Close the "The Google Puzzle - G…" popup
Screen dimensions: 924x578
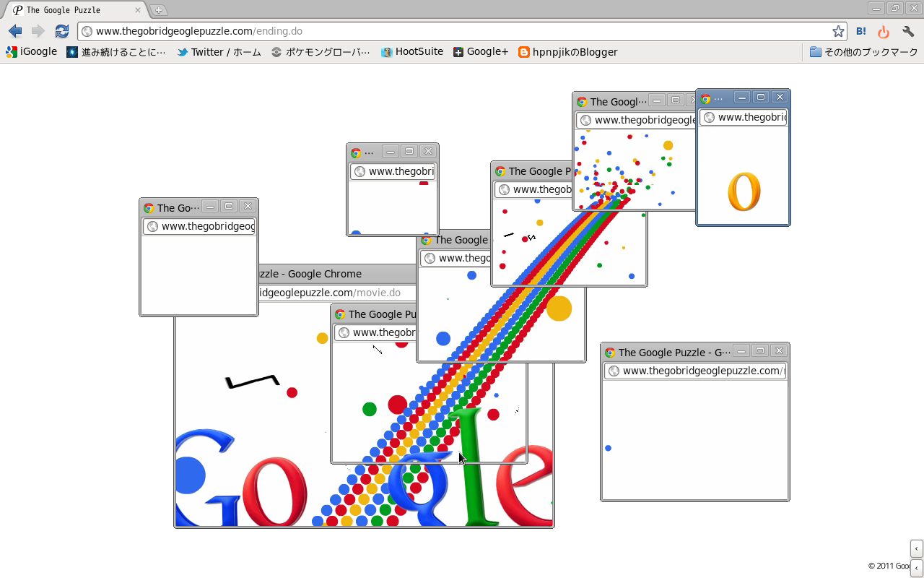point(779,350)
